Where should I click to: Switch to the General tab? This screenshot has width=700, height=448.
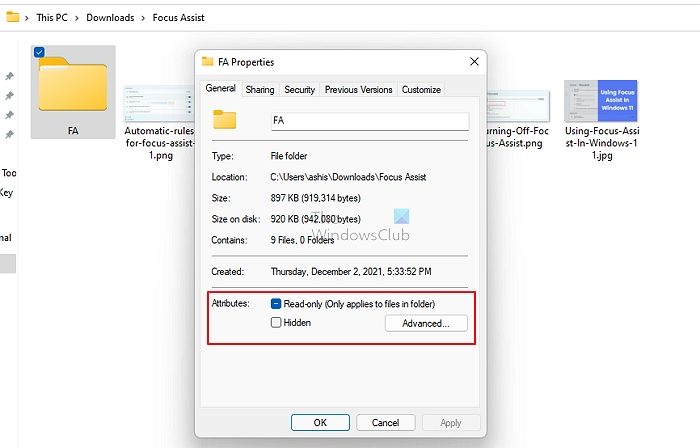pyautogui.click(x=221, y=88)
